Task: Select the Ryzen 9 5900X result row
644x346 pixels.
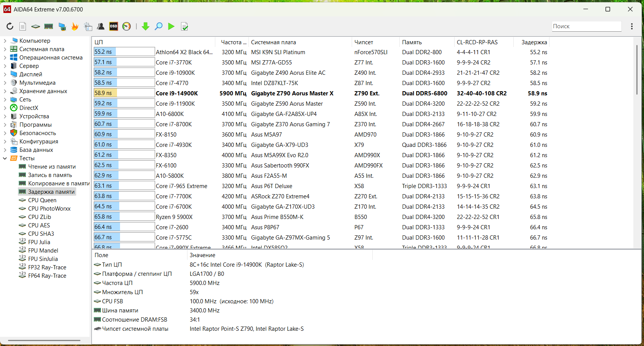Action: tap(321, 217)
